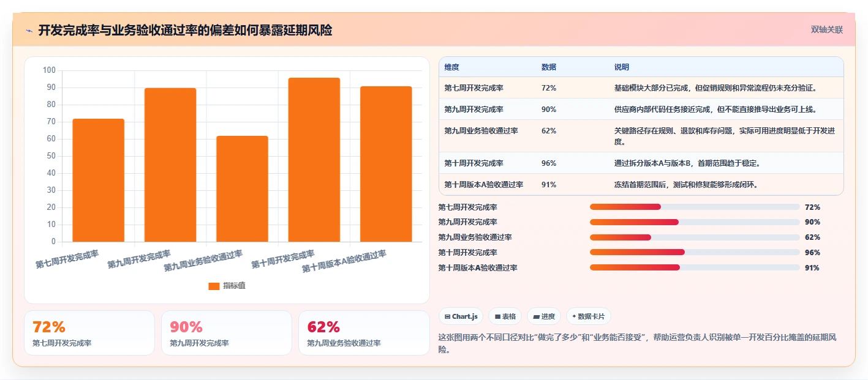
Task: Click table cell 第九周业务验收通过率
Action: click(481, 131)
